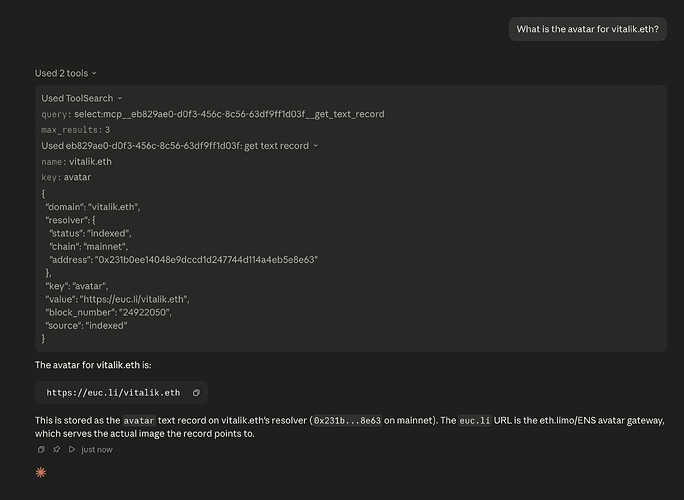Click the play icon beside just now
The image size is (684, 500).
point(72,449)
